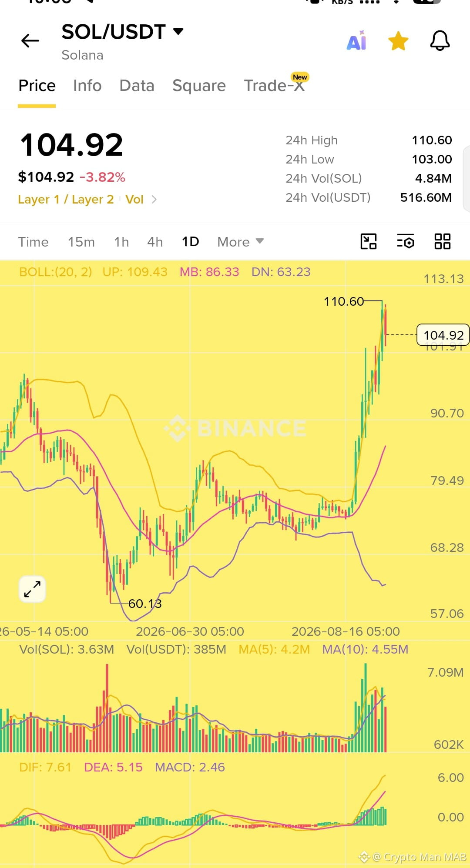This screenshot has height=868, width=470.
Task: Open the chart indicator settings icon
Action: coord(405,241)
